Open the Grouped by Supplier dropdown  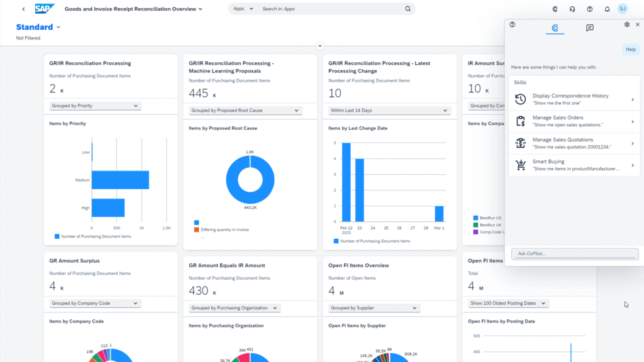[374, 308]
